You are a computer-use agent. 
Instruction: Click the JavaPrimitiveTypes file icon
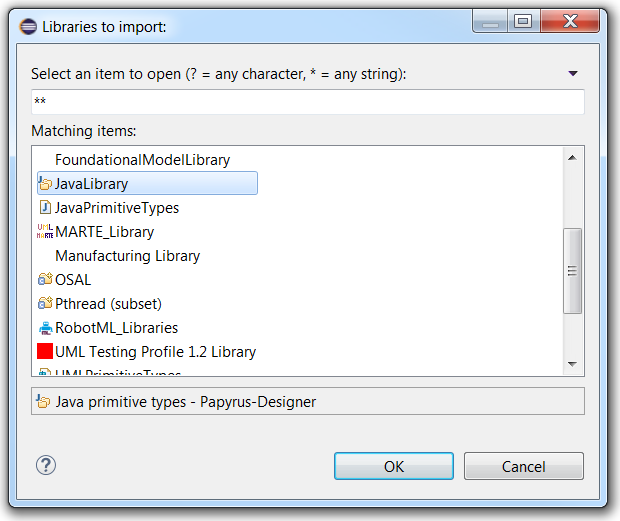click(44, 208)
